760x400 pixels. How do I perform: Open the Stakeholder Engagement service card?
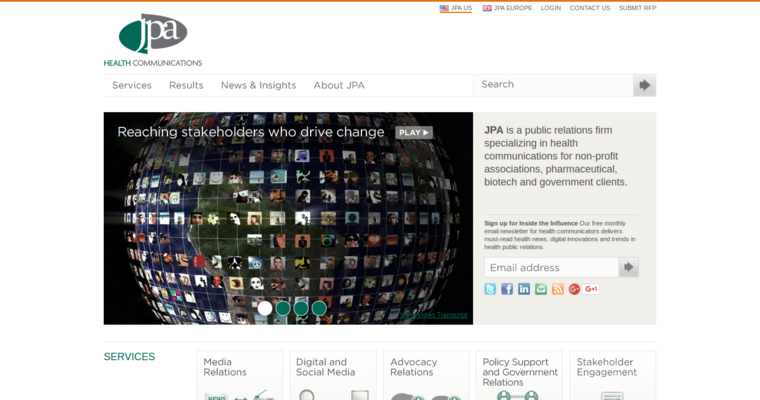click(x=613, y=375)
